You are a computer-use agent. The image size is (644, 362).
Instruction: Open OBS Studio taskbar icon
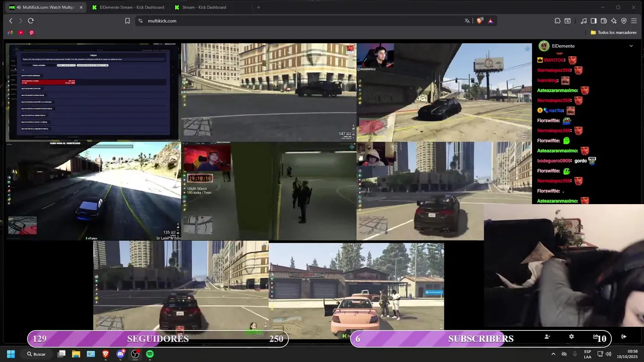[135, 354]
